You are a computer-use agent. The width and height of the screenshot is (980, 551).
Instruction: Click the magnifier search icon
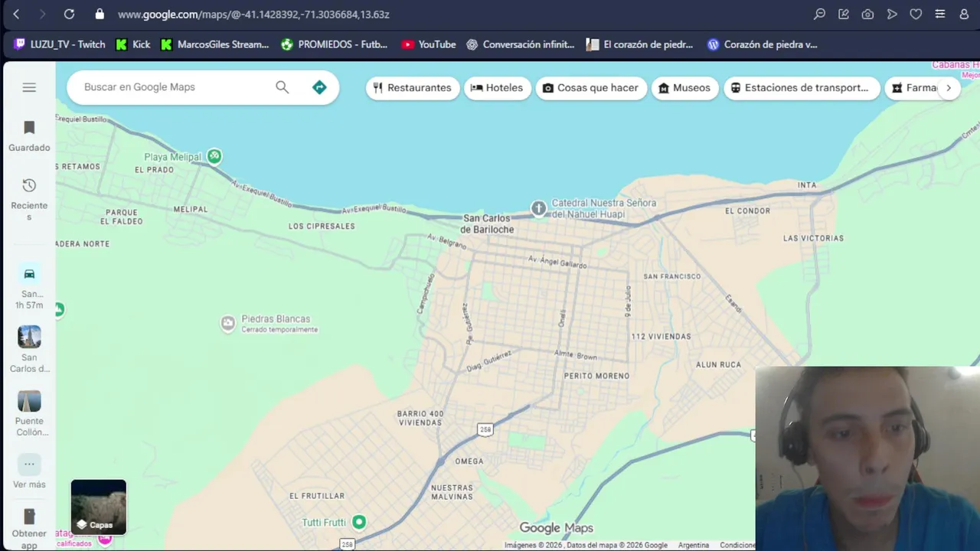(x=283, y=87)
